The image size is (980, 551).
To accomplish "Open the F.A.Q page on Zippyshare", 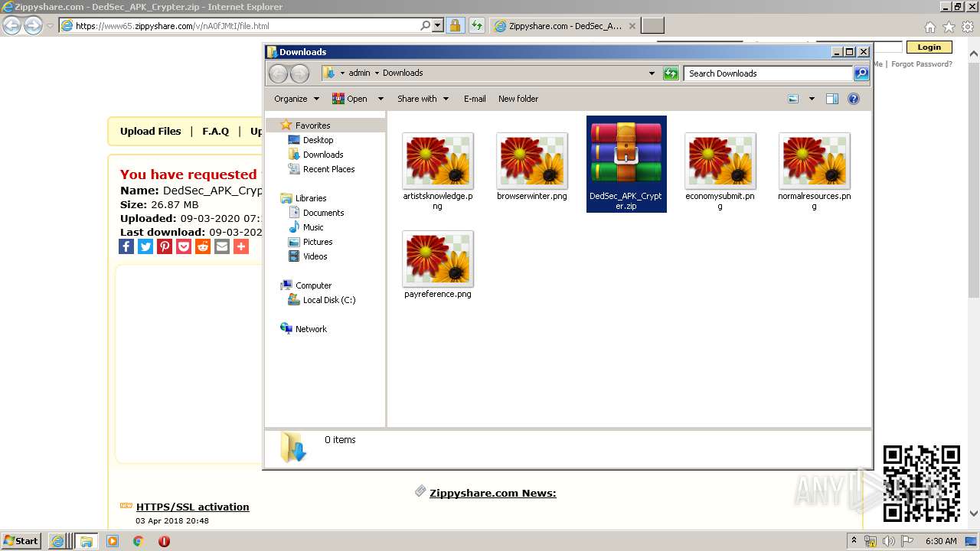I will (x=216, y=131).
